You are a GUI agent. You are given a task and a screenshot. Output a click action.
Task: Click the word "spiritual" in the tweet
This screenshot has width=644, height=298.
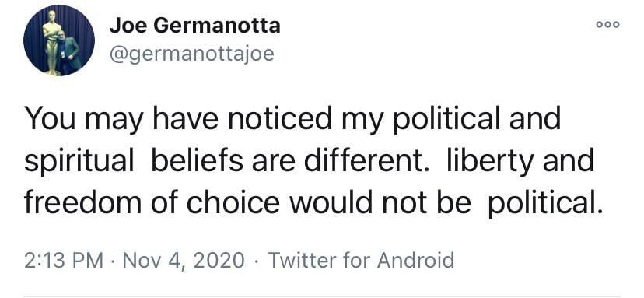point(79,162)
